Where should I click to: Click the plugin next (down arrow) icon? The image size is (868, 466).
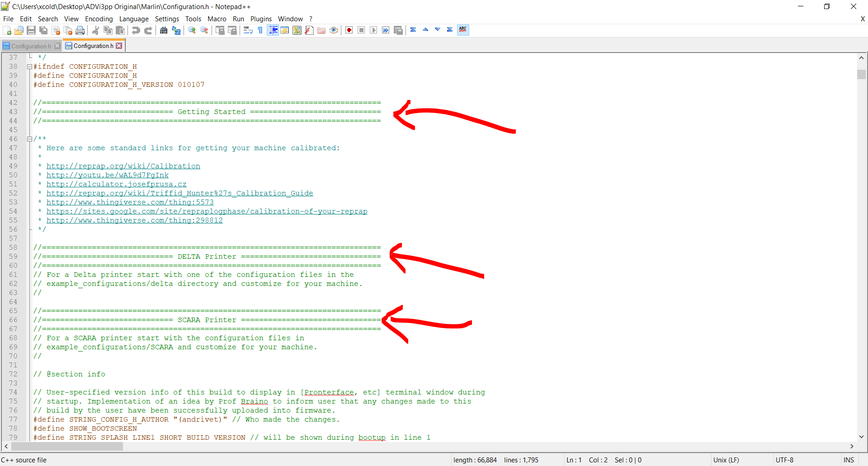[x=438, y=30]
